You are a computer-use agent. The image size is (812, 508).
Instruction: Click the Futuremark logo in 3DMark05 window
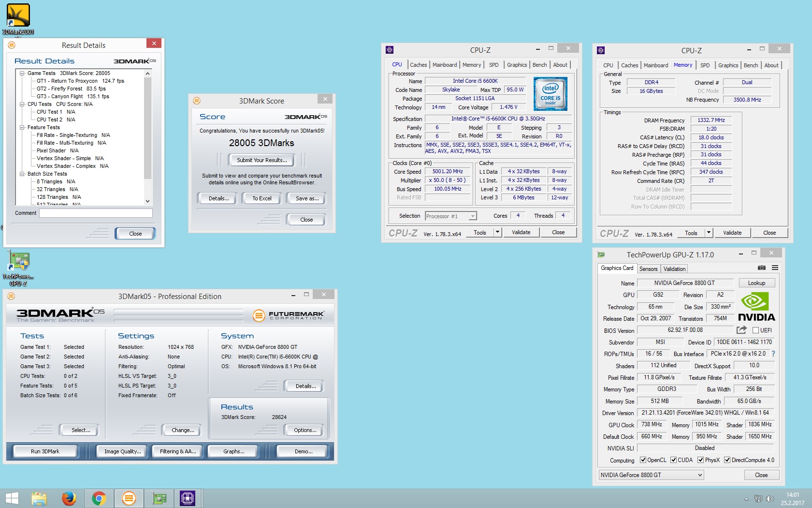pos(288,315)
